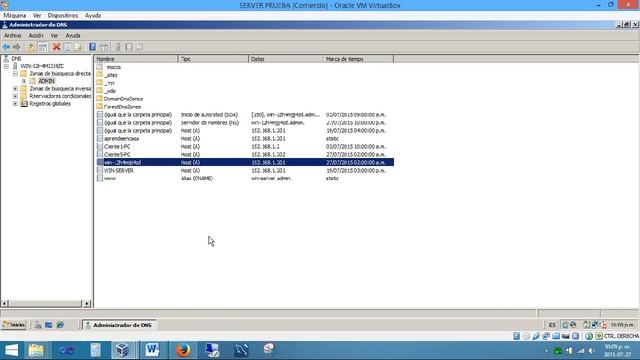This screenshot has width=640, height=360.
Task: Open the Ver menu in DNS Manager
Action: [54, 36]
